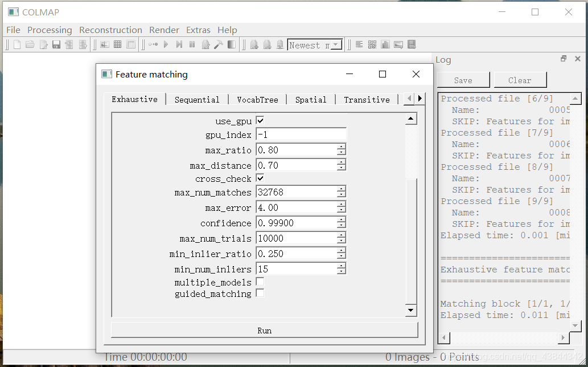Increase max_num_trials with the up arrow
Viewport: 588px width, 367px height.
(341, 235)
